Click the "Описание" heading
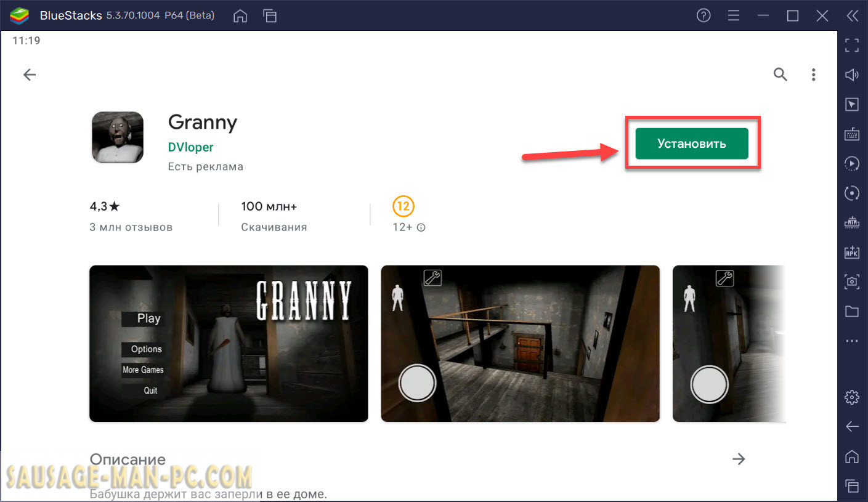This screenshot has width=868, height=502. tap(128, 459)
